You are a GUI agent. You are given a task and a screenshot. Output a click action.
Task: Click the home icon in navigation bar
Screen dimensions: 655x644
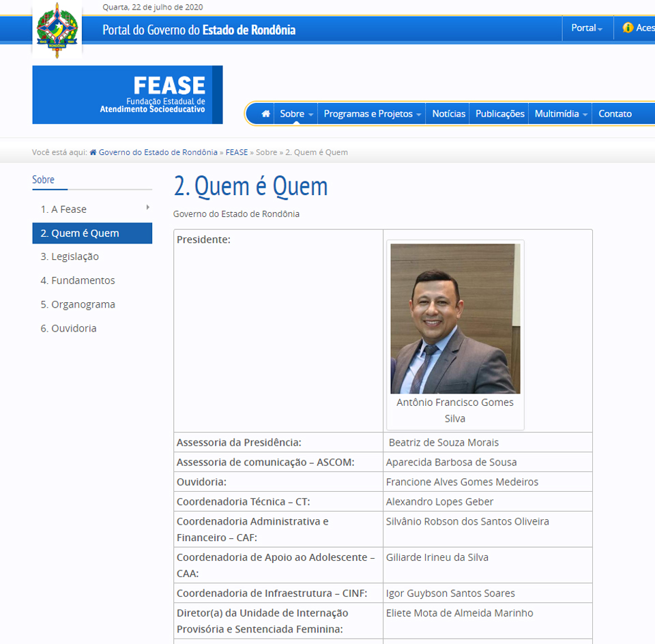point(265,114)
